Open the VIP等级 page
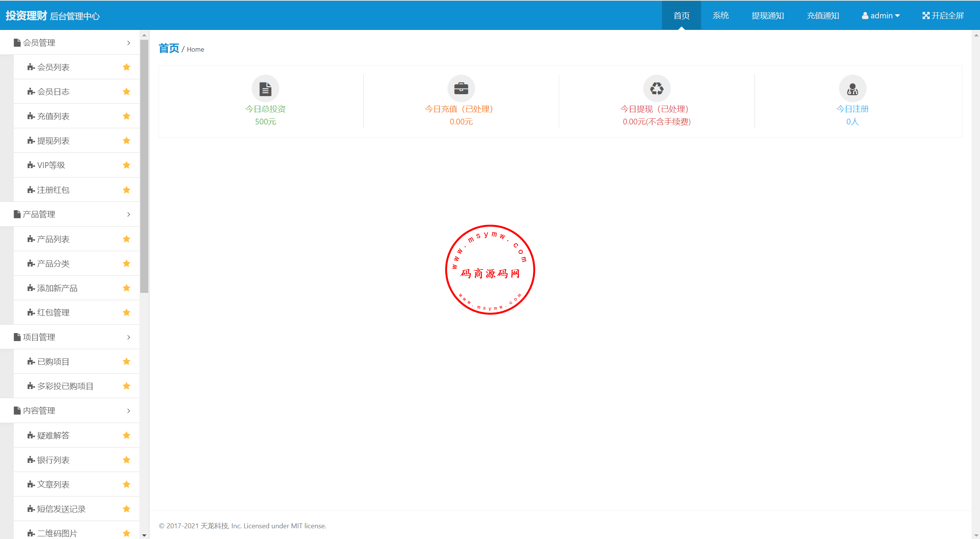 (77, 165)
